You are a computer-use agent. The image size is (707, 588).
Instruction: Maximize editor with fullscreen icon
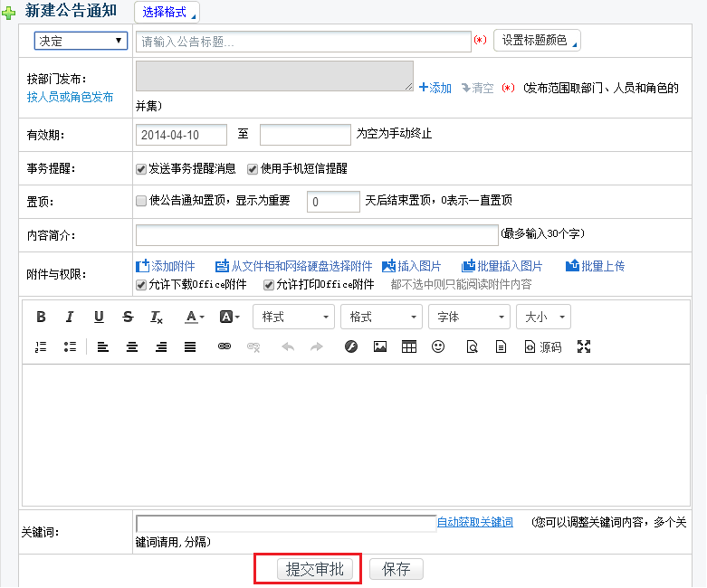click(x=584, y=346)
